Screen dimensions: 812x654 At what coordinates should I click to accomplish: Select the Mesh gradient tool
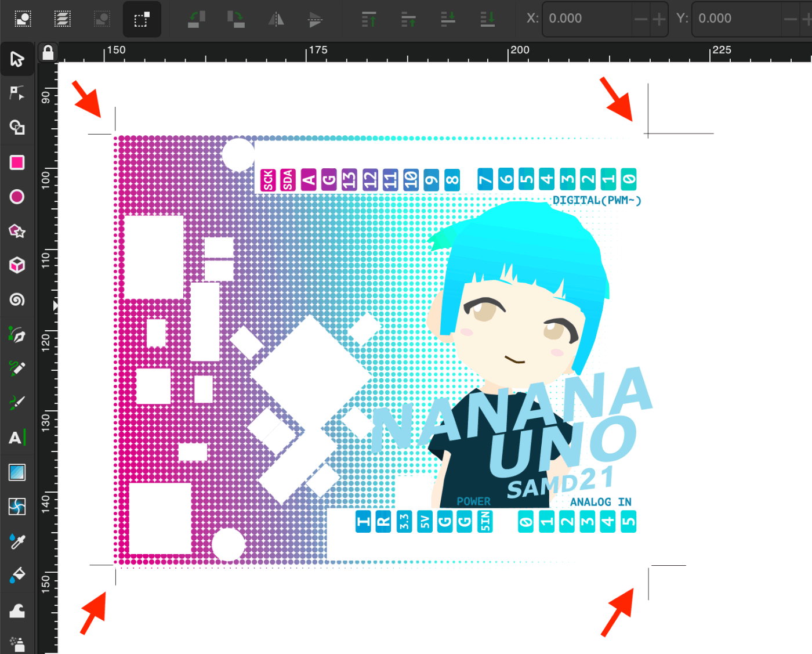pos(17,507)
